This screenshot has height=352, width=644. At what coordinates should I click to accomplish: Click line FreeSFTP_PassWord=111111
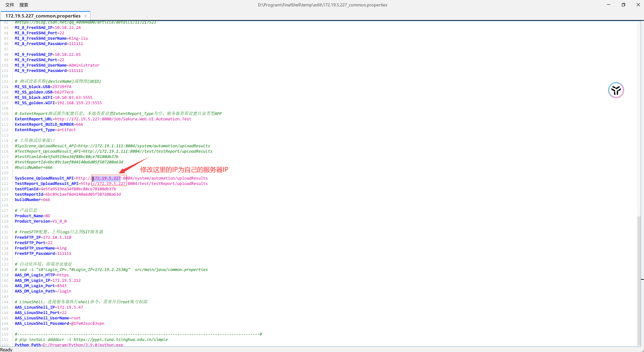click(x=43, y=253)
